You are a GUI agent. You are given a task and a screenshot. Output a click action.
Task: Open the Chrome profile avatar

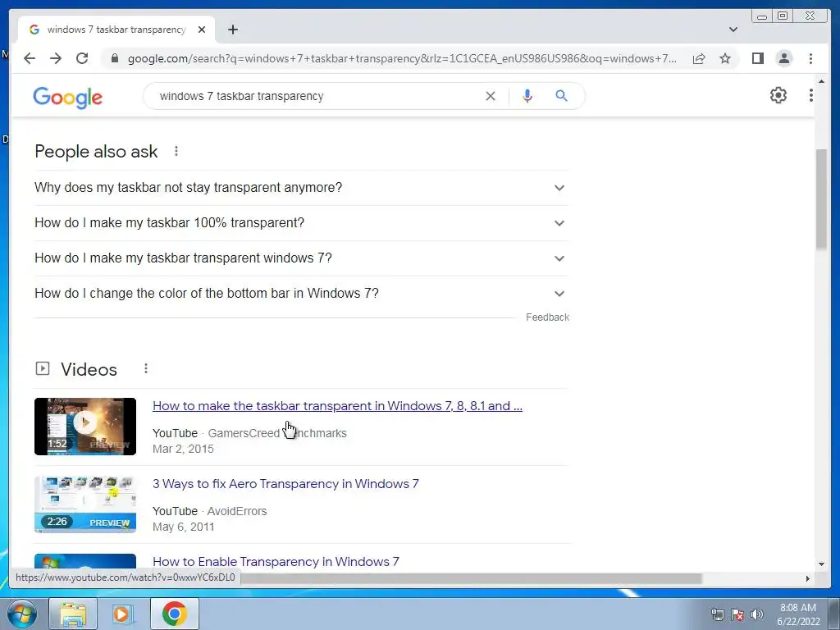783,58
